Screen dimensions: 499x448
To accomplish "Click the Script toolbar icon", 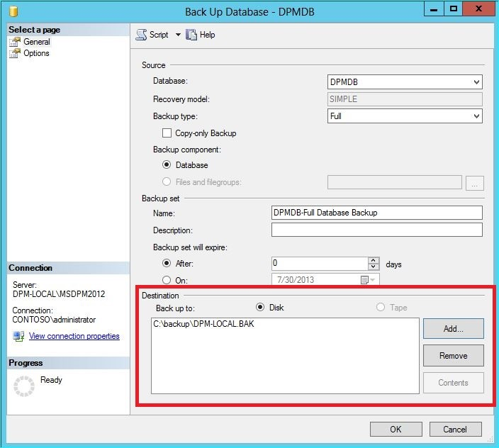I will tap(141, 34).
